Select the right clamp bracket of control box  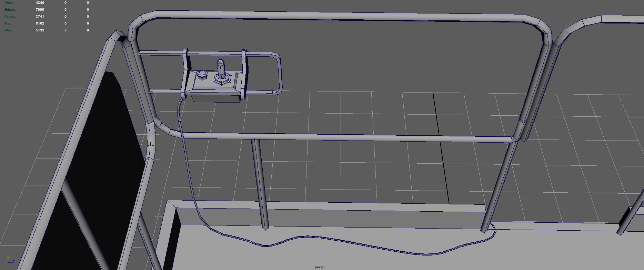pos(244,74)
